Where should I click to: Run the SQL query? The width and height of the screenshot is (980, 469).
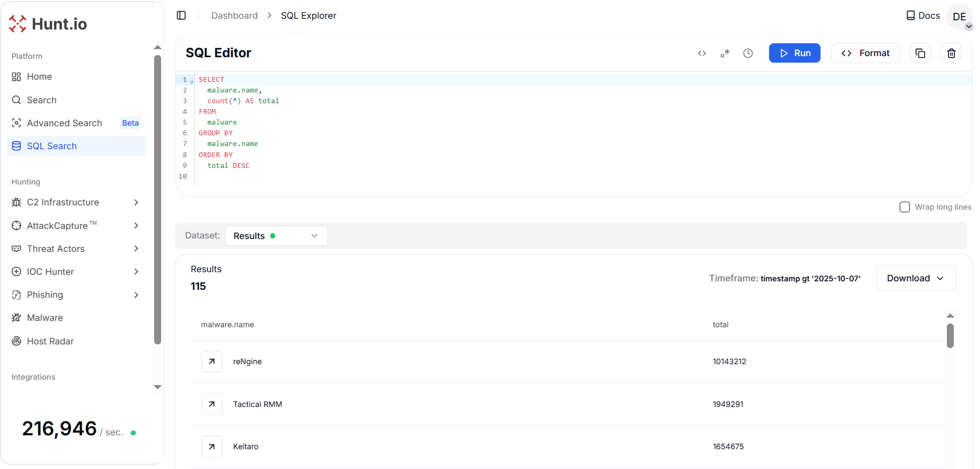click(x=794, y=53)
